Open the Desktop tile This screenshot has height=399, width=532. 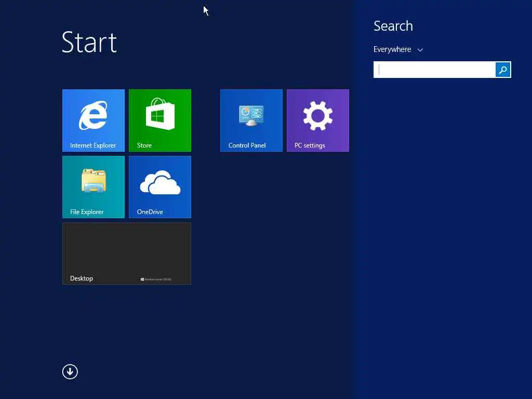tap(127, 254)
